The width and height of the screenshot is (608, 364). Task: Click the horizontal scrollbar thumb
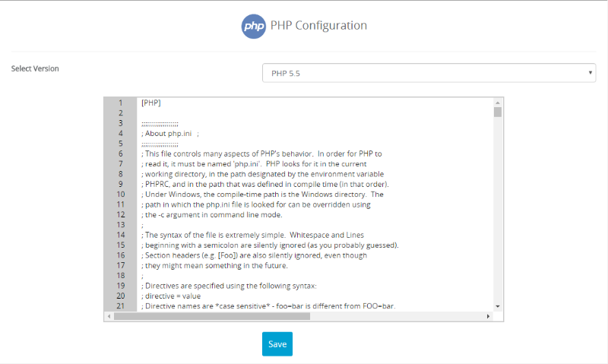212,316
